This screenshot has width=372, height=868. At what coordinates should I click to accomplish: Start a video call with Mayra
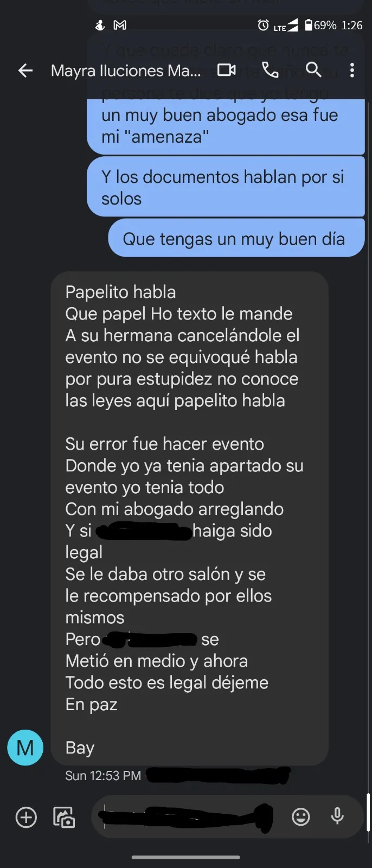(x=227, y=70)
